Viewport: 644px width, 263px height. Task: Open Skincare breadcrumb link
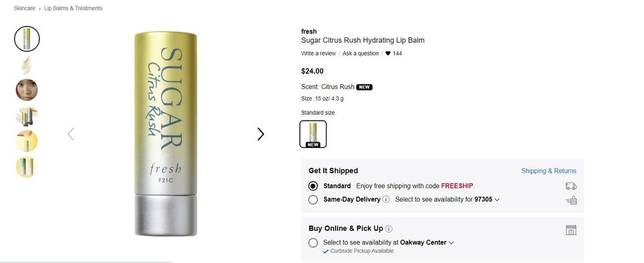pyautogui.click(x=25, y=8)
